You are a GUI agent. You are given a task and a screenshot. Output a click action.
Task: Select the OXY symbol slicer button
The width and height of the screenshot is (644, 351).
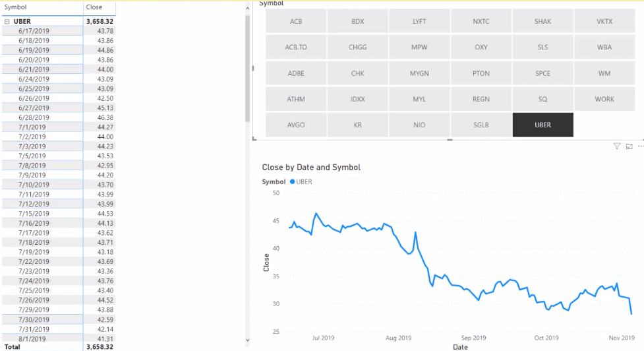pyautogui.click(x=481, y=47)
